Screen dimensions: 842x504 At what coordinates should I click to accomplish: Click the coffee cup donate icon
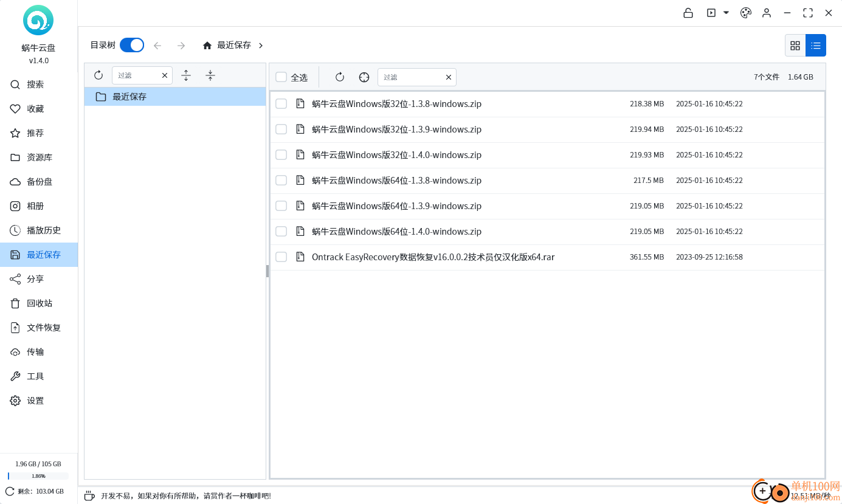coord(89,495)
